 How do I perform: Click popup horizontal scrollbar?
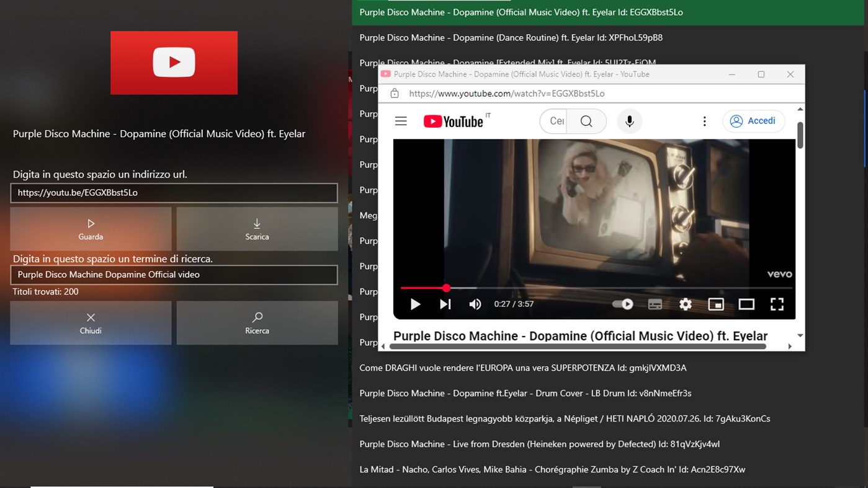(579, 347)
